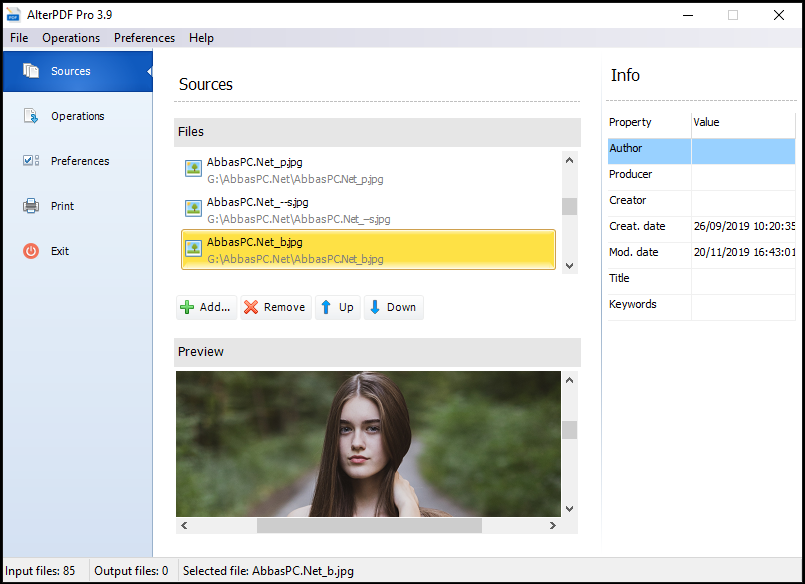Viewport: 805px width, 584px height.
Task: Click image icon of AbbasPC.Net_p.jpg
Action: (194, 168)
